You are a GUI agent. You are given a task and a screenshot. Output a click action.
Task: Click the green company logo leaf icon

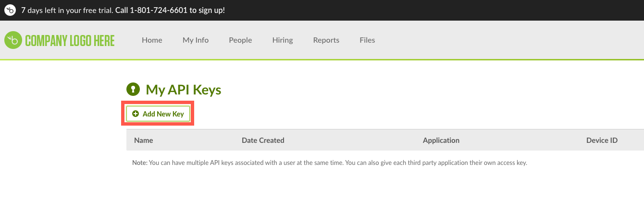pos(13,40)
